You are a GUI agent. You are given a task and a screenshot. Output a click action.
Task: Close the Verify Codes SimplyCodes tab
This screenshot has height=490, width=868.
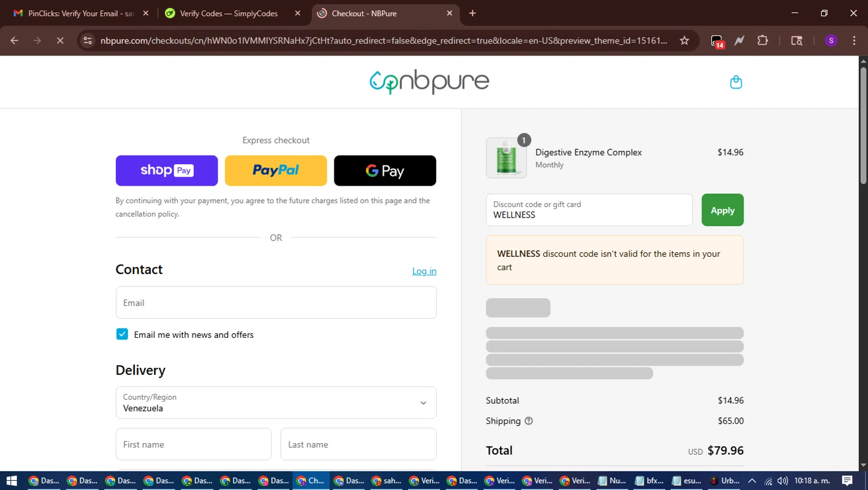coord(297,13)
